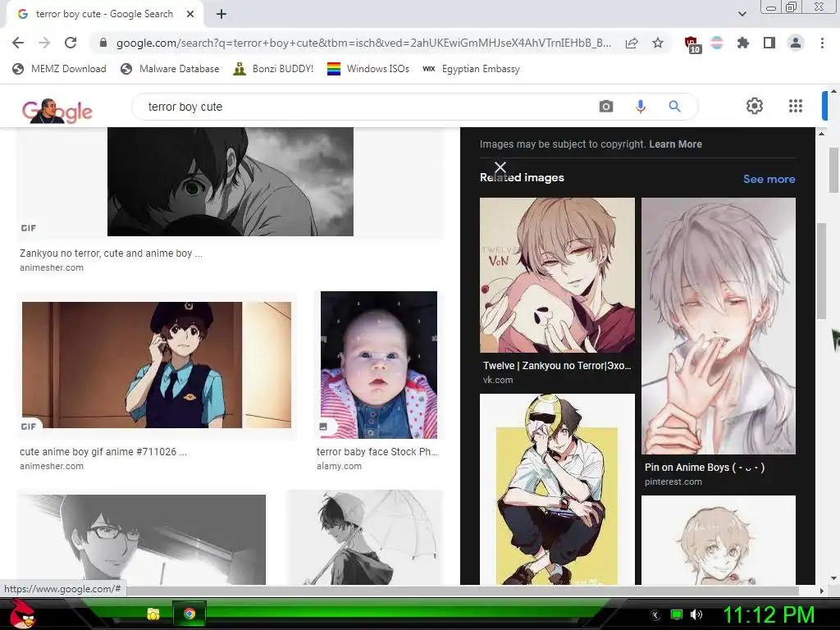Toggle the browser side panel
This screenshot has height=630, width=840.
pyautogui.click(x=769, y=43)
